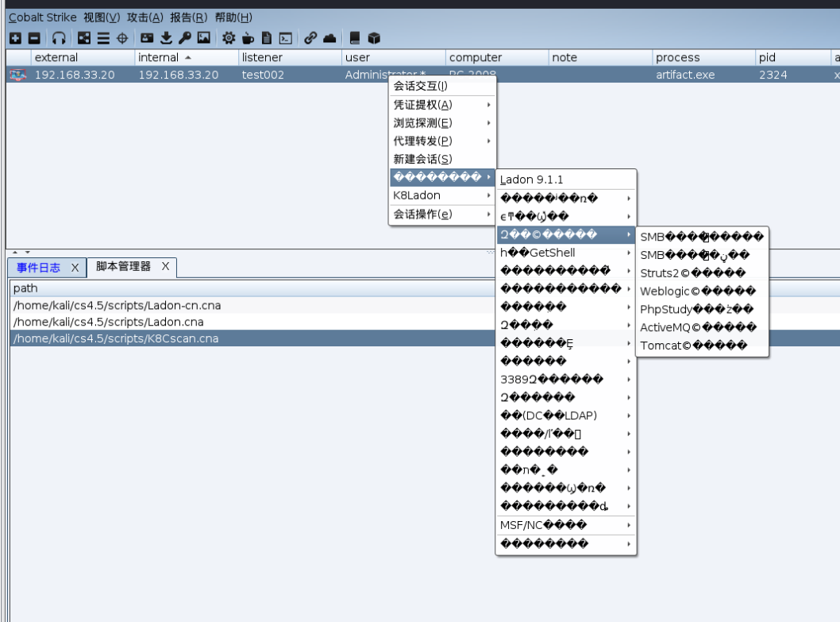This screenshot has height=622, width=840.
Task: Sort by pid column header
Action: point(793,57)
